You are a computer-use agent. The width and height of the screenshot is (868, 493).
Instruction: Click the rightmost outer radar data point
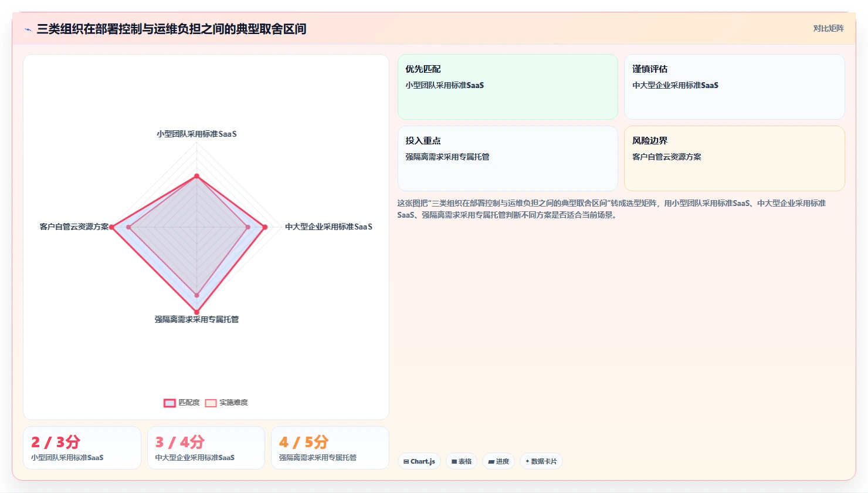coord(265,227)
